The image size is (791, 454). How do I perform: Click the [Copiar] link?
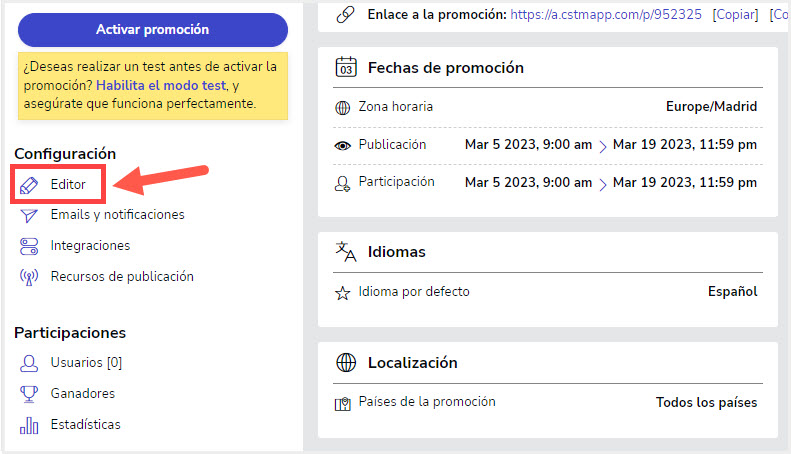[x=735, y=15]
